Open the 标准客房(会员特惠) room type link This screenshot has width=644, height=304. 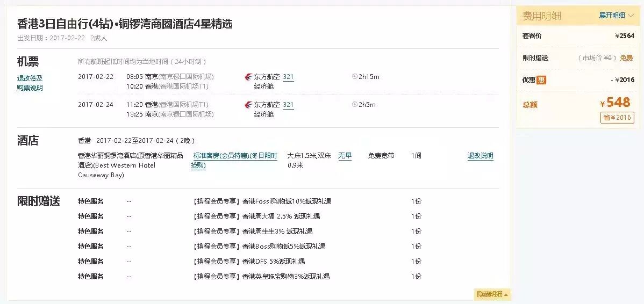(x=234, y=161)
